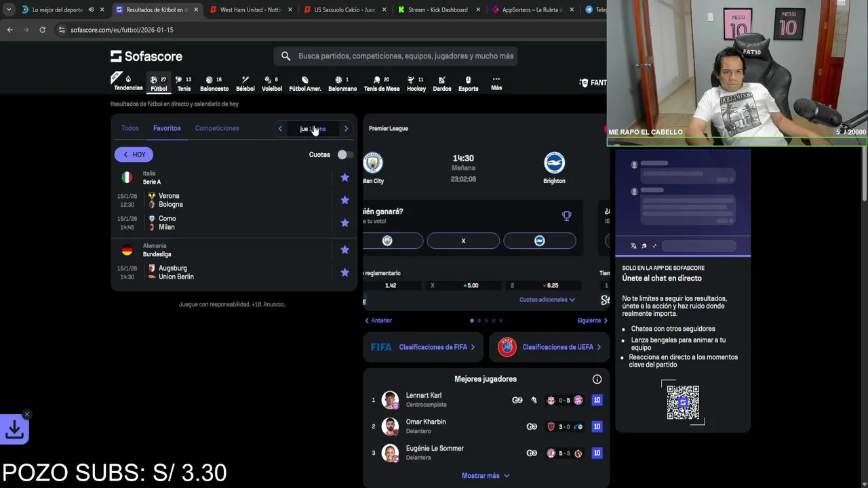Switch to Voleibol sport
This screenshot has width=868, height=488.
(271, 83)
